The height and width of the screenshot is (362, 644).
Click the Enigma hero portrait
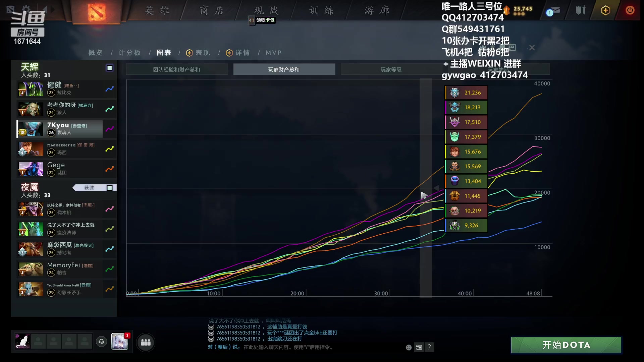[x=31, y=169]
